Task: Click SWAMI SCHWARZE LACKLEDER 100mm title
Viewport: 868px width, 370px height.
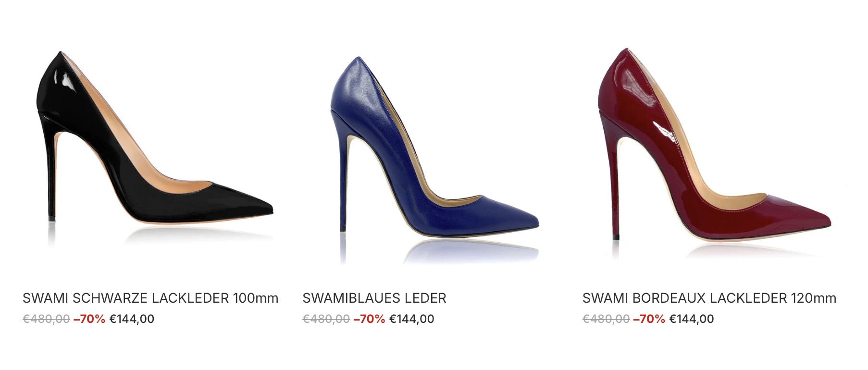Action: (150, 298)
